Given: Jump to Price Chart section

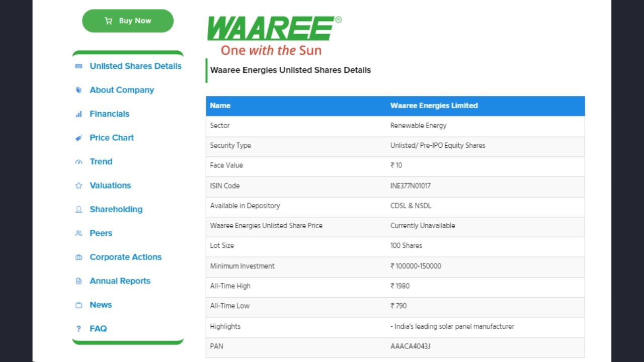Looking at the screenshot, I should coord(112,138).
